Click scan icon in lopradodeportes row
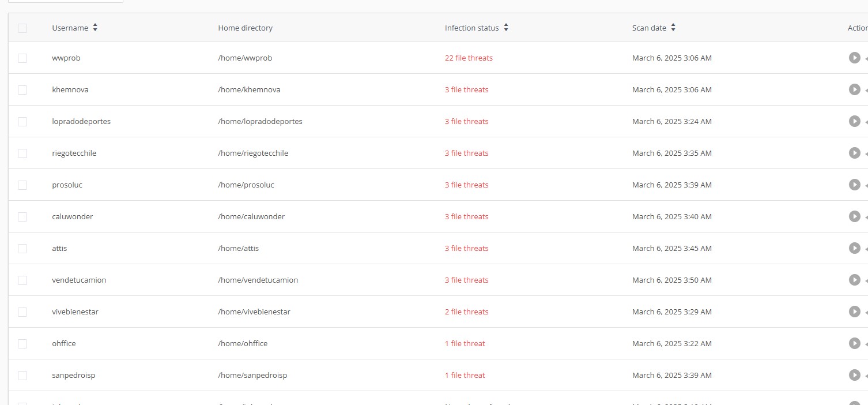 pos(854,121)
